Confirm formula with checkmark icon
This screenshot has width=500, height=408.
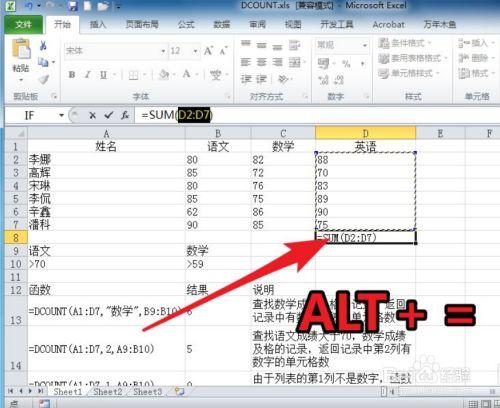pos(109,115)
